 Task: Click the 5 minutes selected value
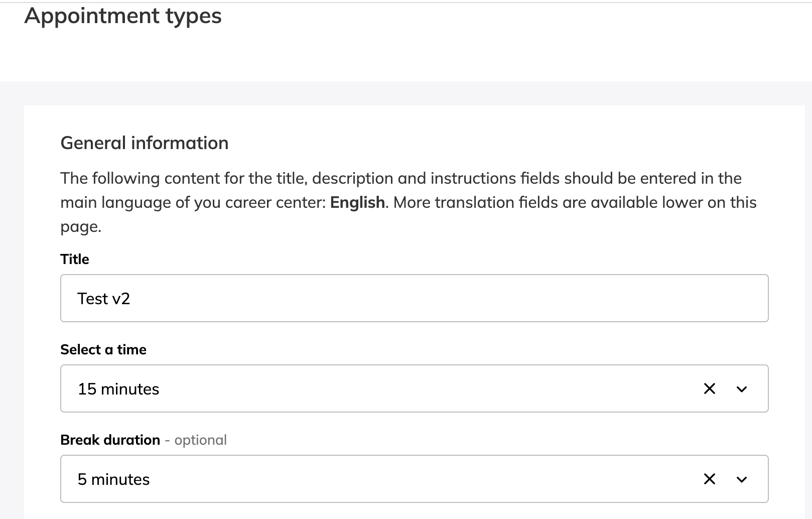point(113,479)
